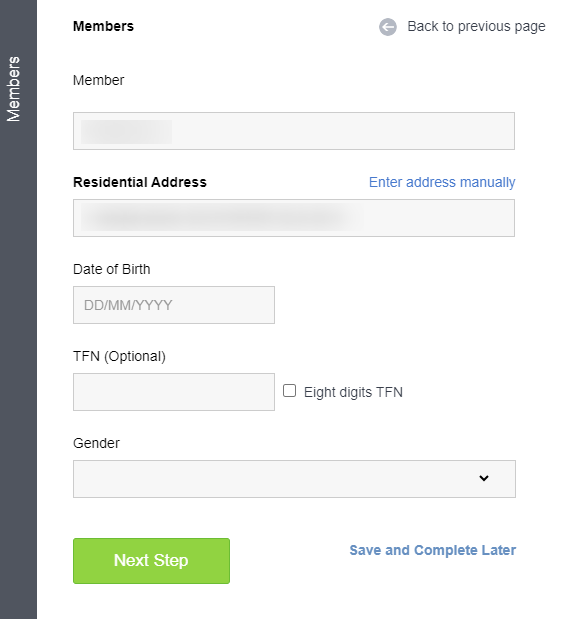Click inside the TFN (Optional) input box

click(174, 392)
